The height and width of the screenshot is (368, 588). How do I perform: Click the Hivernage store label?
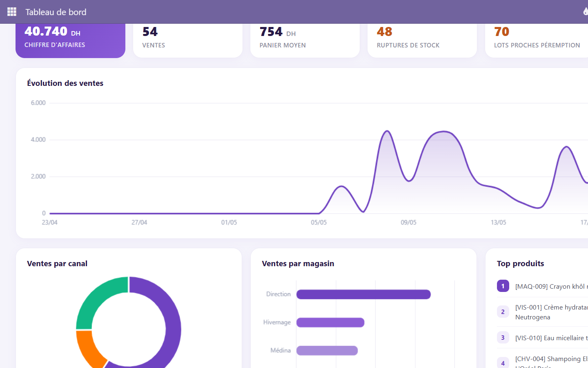277,322
